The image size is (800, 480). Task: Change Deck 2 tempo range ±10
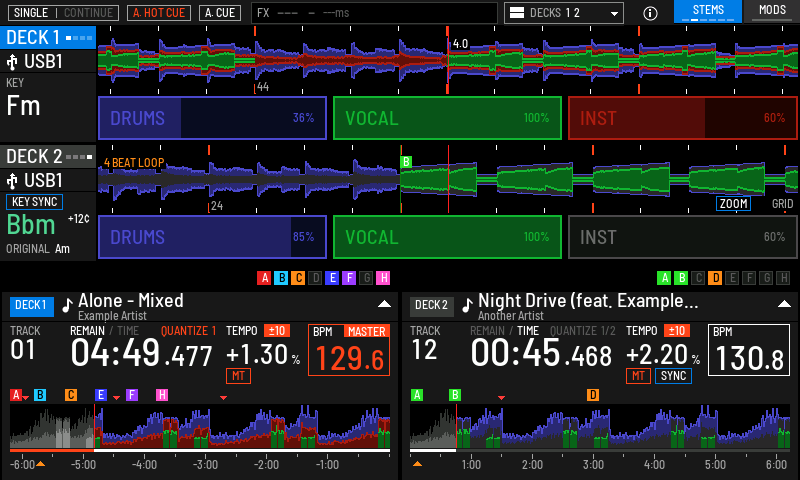point(677,331)
